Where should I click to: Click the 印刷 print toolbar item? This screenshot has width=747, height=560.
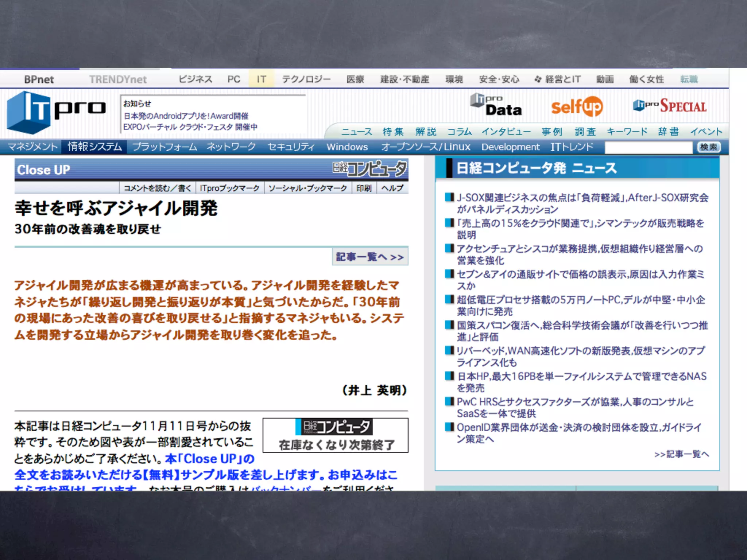tap(364, 188)
